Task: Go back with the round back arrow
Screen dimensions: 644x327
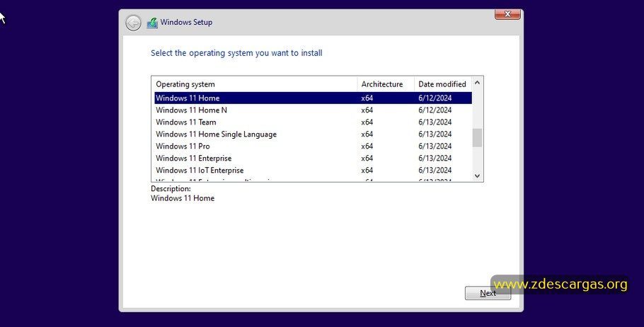Action: pyautogui.click(x=133, y=23)
